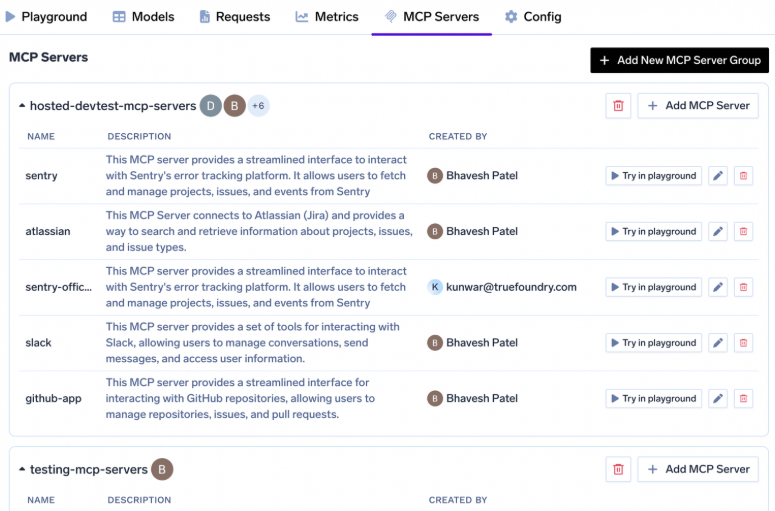Click Bhavesh Patel in the sentry row
This screenshot has height=511, width=775.
pos(482,175)
